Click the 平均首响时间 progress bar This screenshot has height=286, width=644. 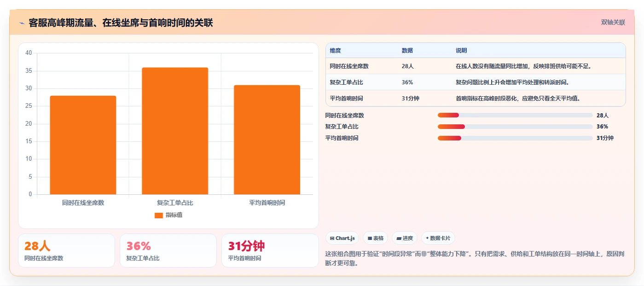515,138
